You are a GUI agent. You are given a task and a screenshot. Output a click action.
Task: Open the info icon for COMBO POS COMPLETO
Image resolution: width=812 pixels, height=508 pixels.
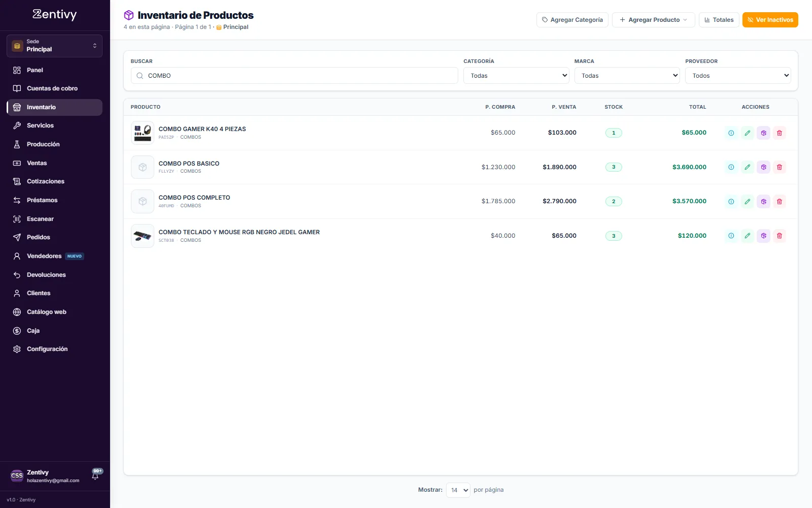click(731, 202)
